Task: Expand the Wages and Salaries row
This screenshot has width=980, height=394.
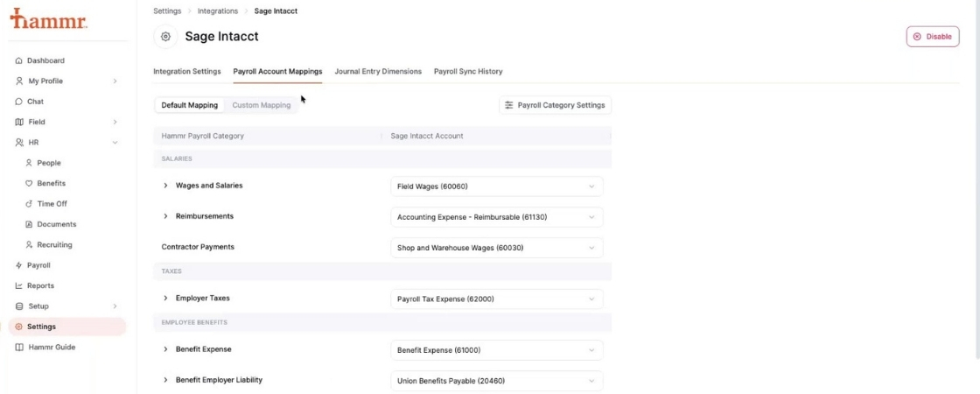Action: (x=165, y=186)
